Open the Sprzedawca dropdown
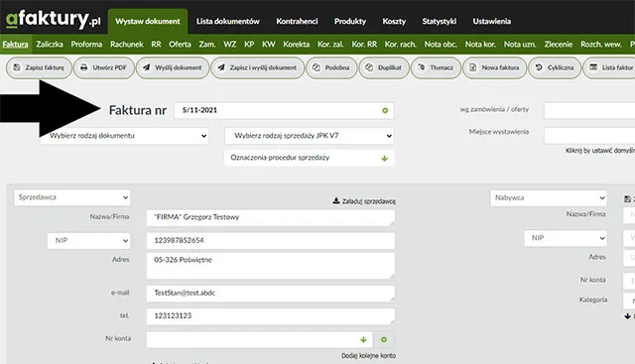 tap(72, 197)
